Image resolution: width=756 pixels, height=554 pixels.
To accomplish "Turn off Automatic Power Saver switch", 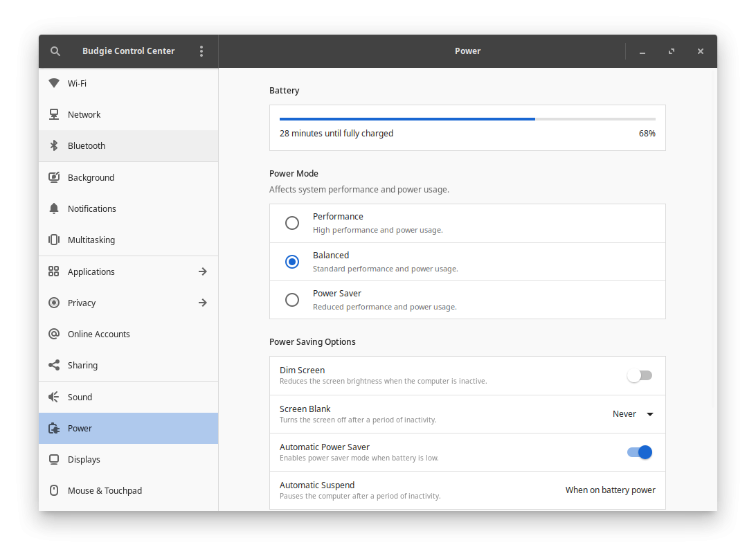I will tap(639, 452).
